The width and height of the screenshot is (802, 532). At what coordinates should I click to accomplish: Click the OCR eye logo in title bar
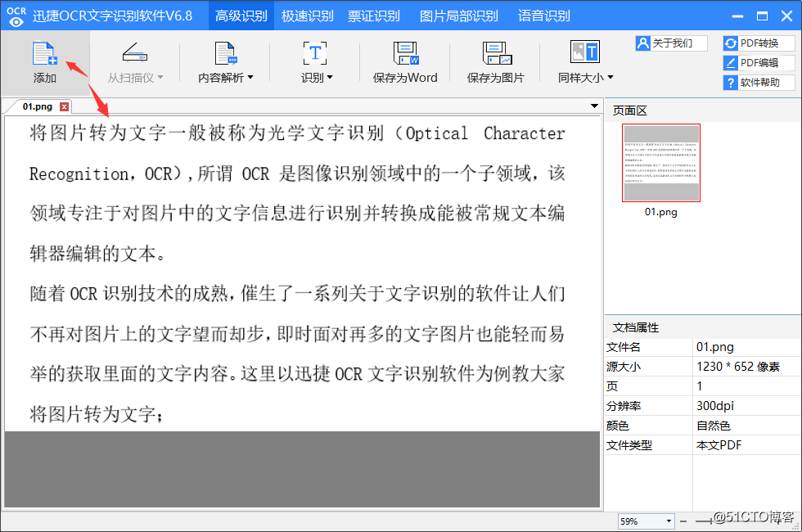(x=16, y=16)
